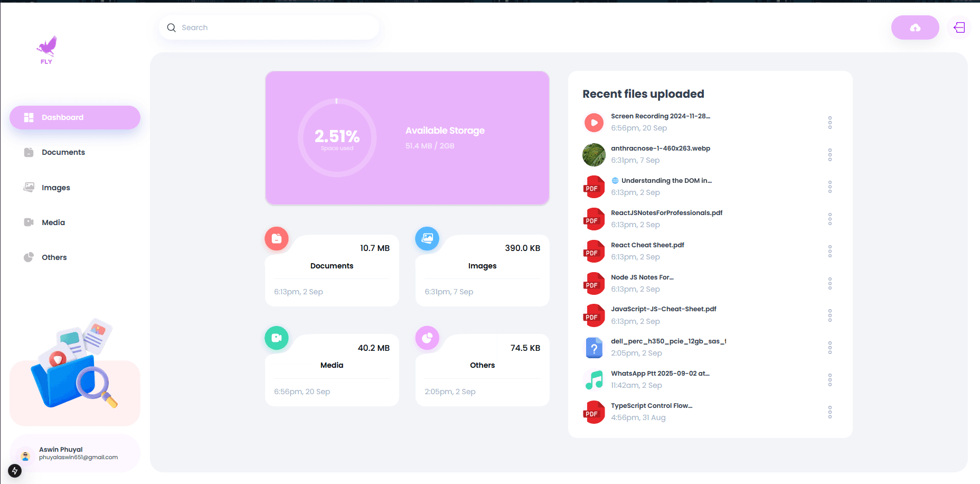This screenshot has height=484, width=980.
Task: Open Aswin Phuyal profile card
Action: [74, 453]
